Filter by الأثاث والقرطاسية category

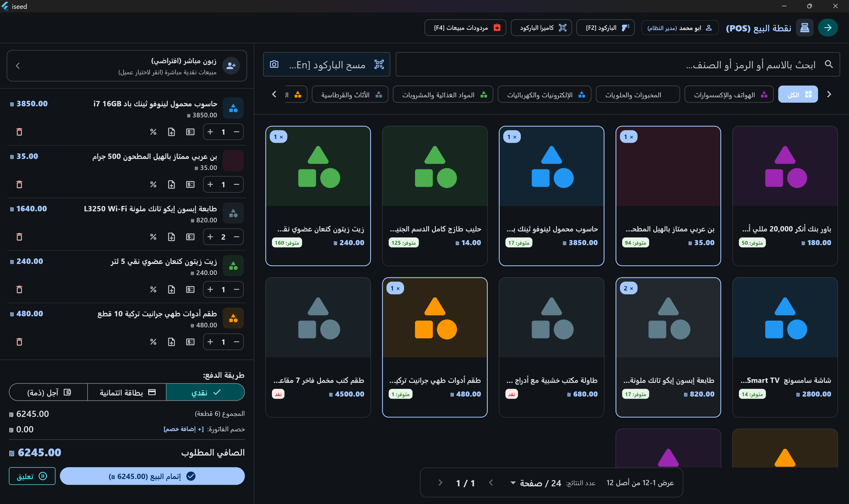coord(350,94)
